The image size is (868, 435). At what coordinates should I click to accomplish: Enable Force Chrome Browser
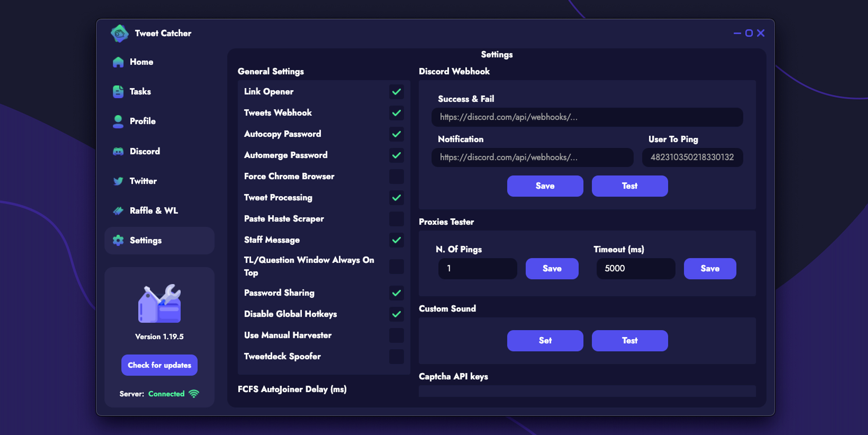pyautogui.click(x=396, y=176)
